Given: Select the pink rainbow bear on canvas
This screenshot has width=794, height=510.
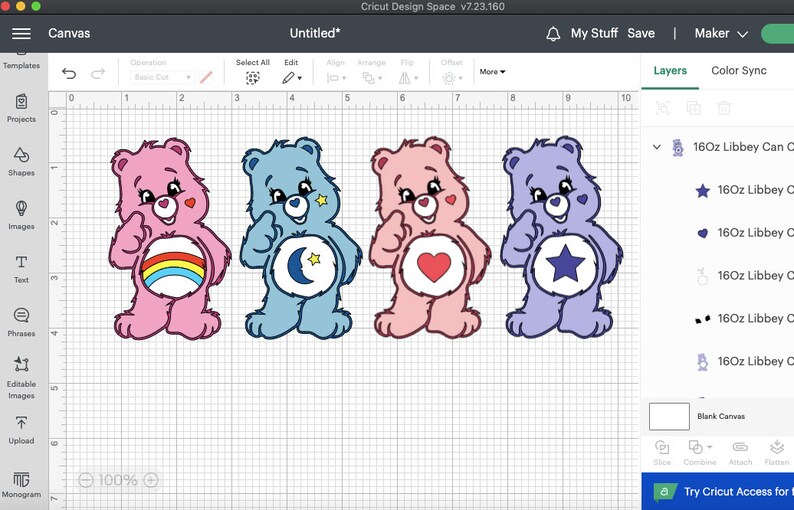Looking at the screenshot, I should (169, 239).
